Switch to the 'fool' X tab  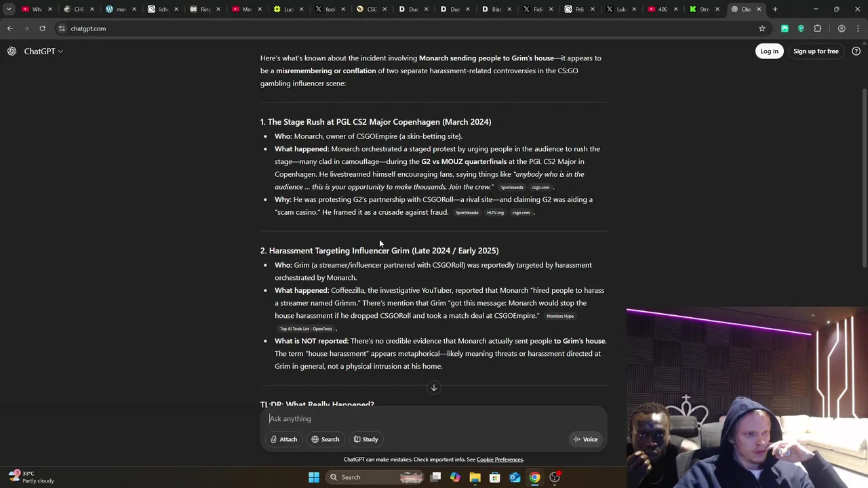330,9
